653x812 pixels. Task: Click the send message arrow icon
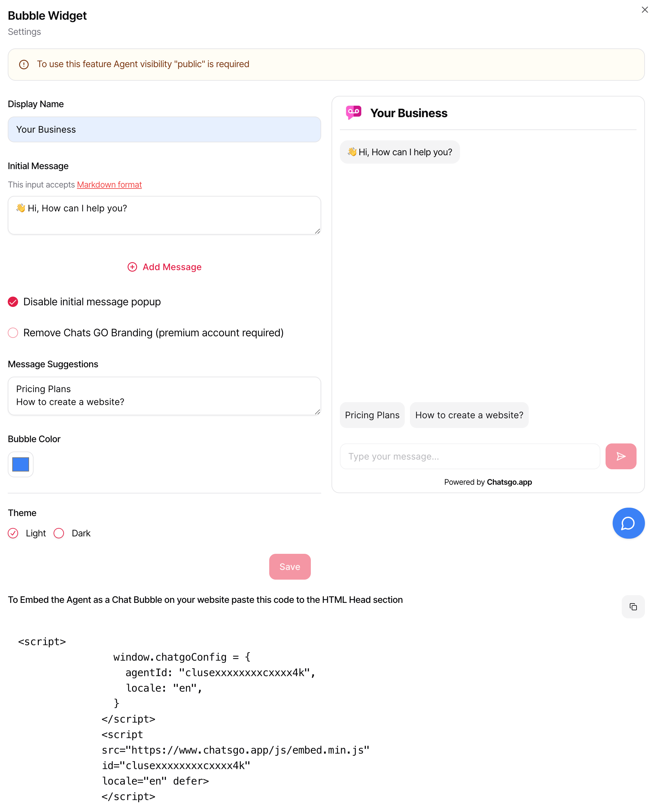pyautogui.click(x=621, y=456)
